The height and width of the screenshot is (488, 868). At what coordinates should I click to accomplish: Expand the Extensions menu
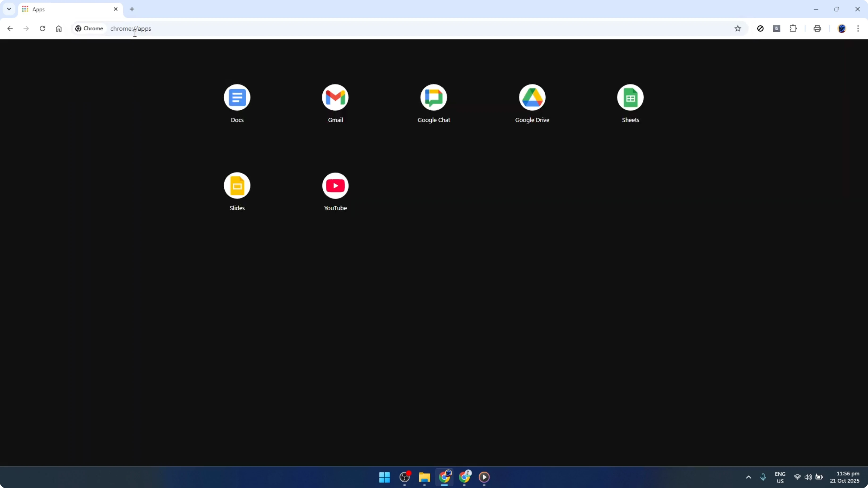793,29
